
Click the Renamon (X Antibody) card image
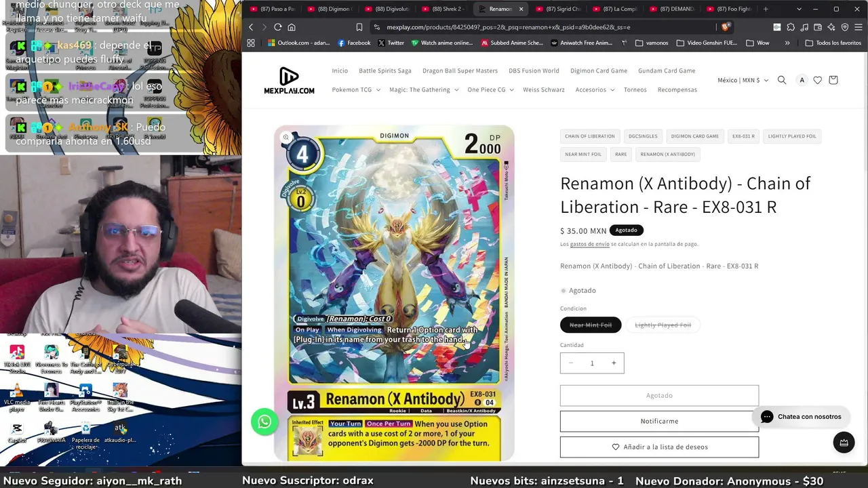pos(394,293)
